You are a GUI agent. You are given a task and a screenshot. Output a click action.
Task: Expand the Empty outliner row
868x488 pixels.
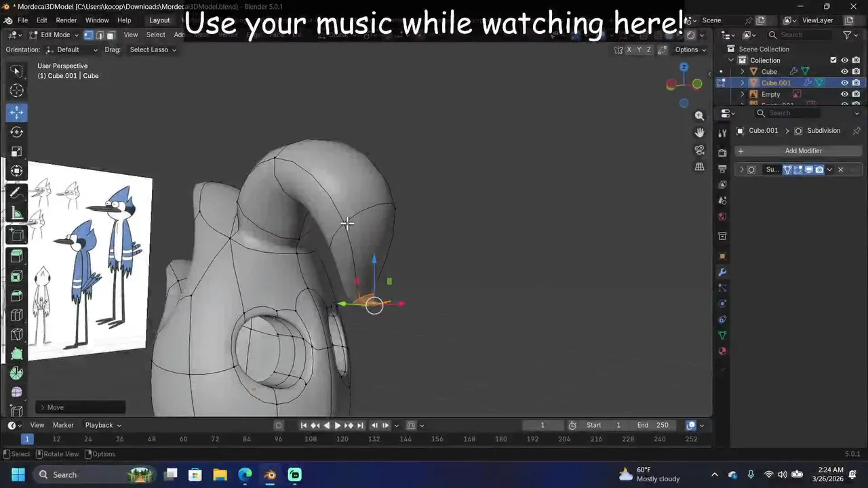pos(742,94)
